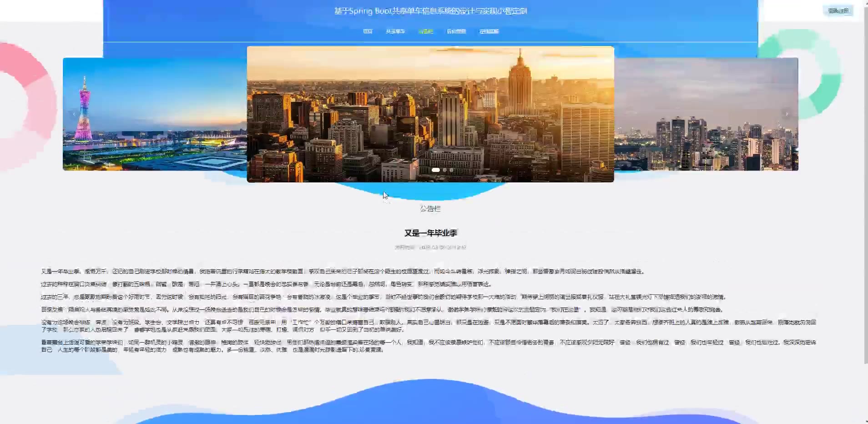Open 后台管理 from the navigation bar
Viewport: 868px width, 424px height.
456,31
